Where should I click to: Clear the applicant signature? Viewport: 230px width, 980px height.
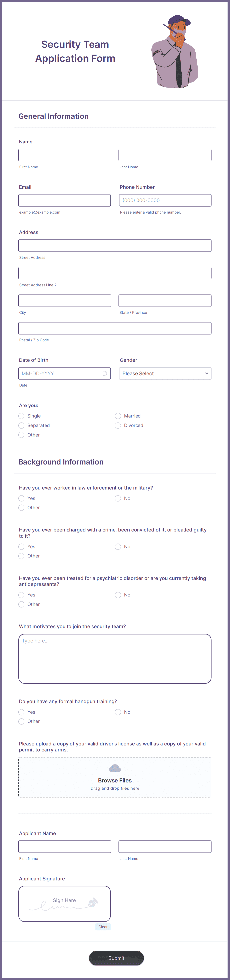tap(103, 926)
